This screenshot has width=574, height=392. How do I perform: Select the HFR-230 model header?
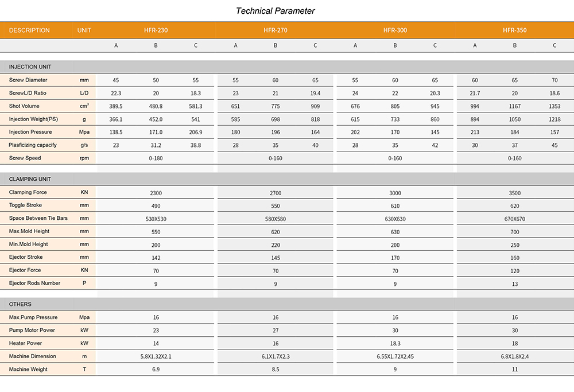[x=156, y=30]
